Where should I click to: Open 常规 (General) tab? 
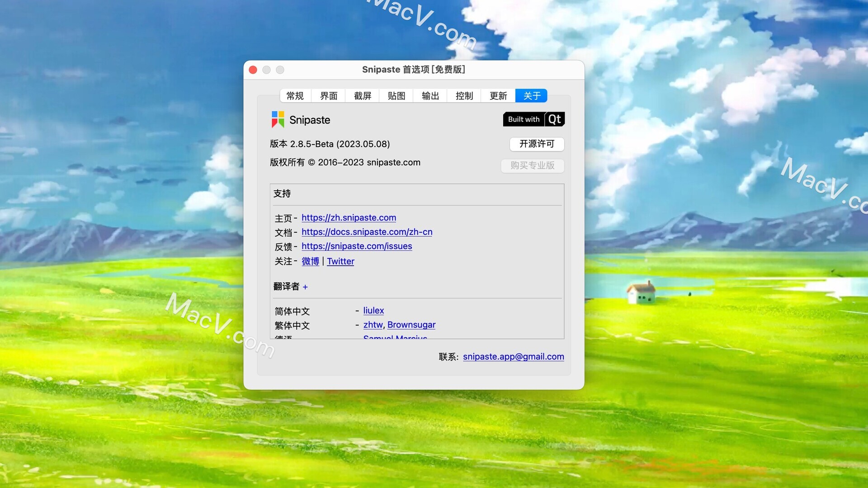(x=295, y=95)
